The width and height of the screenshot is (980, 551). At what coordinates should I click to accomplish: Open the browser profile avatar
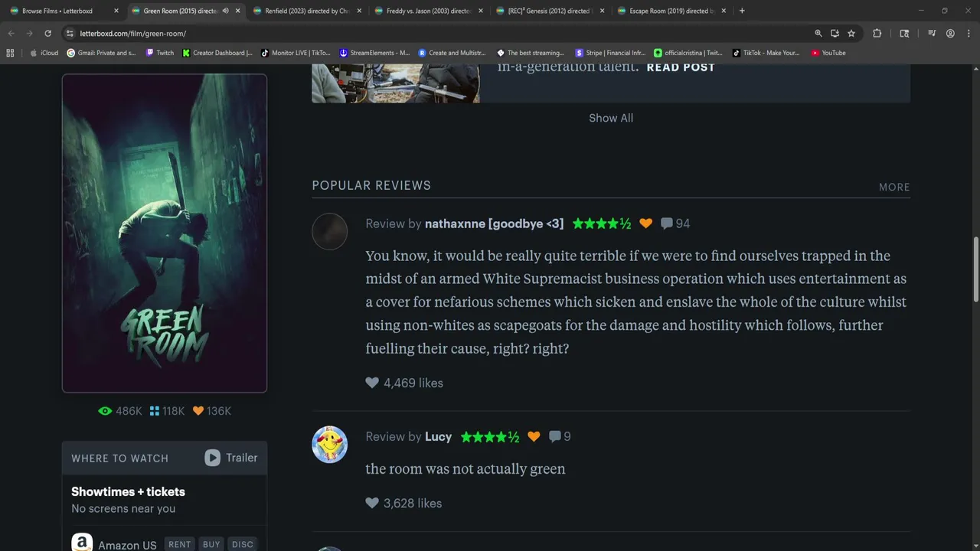(x=950, y=34)
